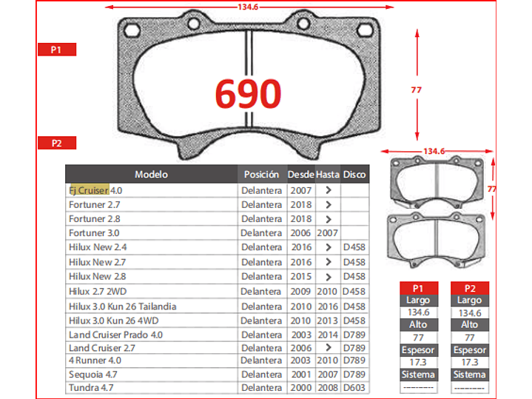Click the Desde column header
The image size is (532, 399).
tap(300, 175)
